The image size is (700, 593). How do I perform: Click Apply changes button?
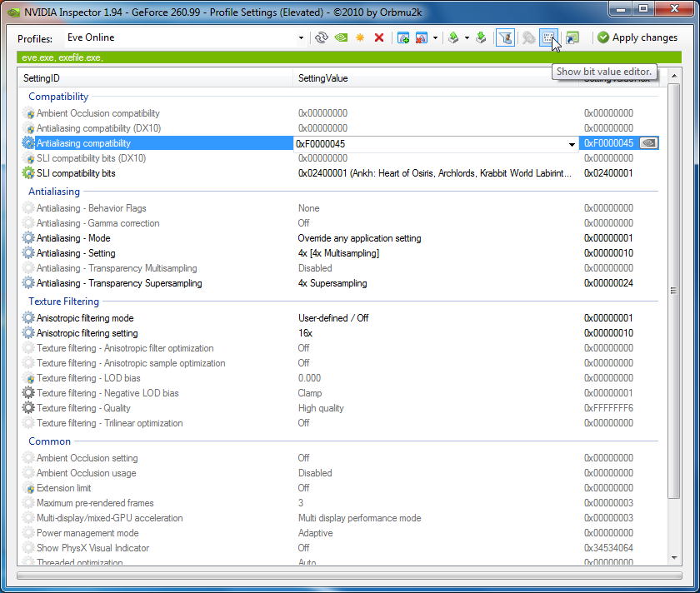point(637,37)
